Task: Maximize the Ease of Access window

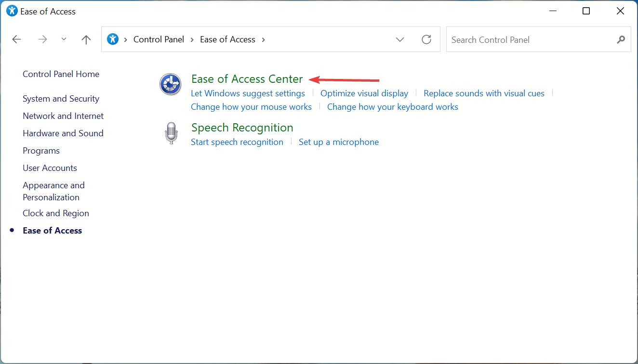Action: [586, 11]
